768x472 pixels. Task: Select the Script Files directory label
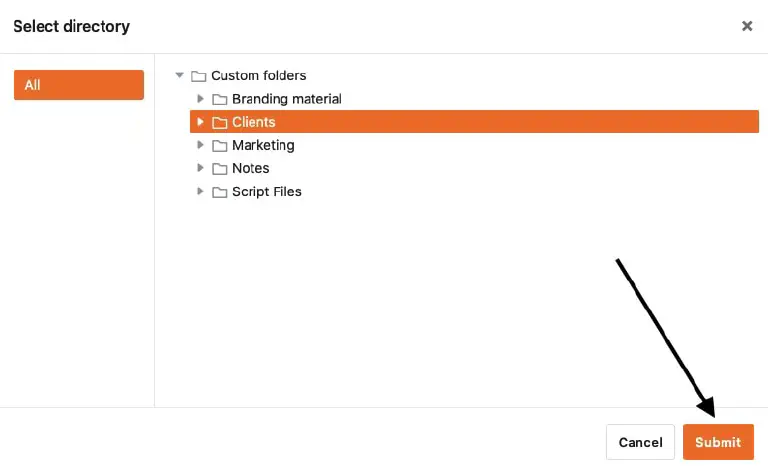pyautogui.click(x=266, y=192)
